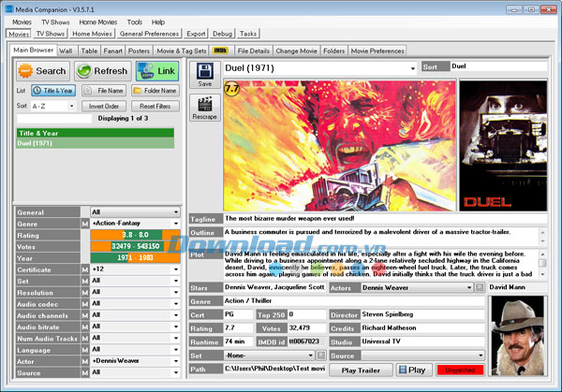Screen dimensions: 562x392
Task: Open the Genre filter dropdown
Action: pyautogui.click(x=135, y=224)
